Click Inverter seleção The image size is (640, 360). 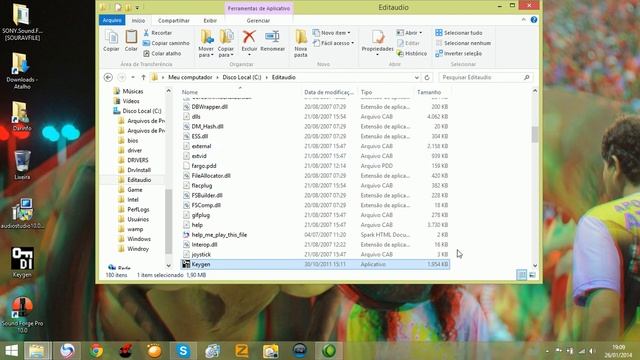click(x=459, y=53)
